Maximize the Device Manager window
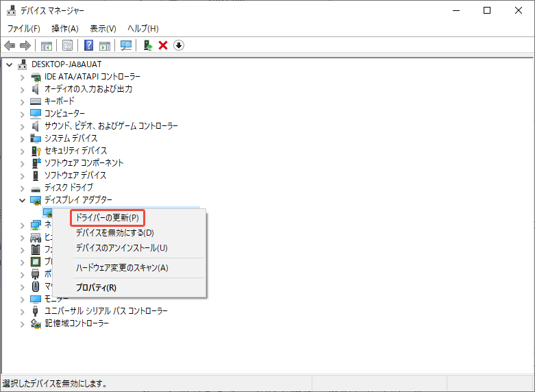Image resolution: width=535 pixels, height=392 pixels. coord(487,10)
